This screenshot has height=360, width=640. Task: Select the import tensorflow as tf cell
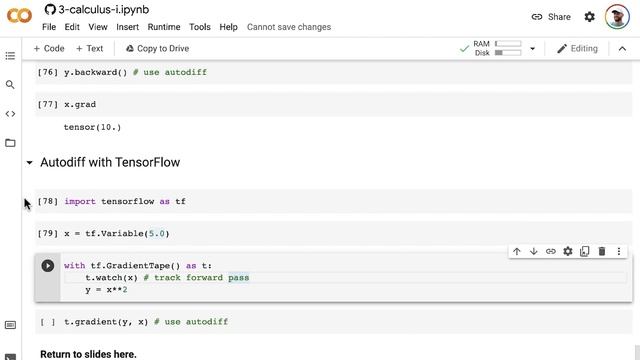[333, 201]
